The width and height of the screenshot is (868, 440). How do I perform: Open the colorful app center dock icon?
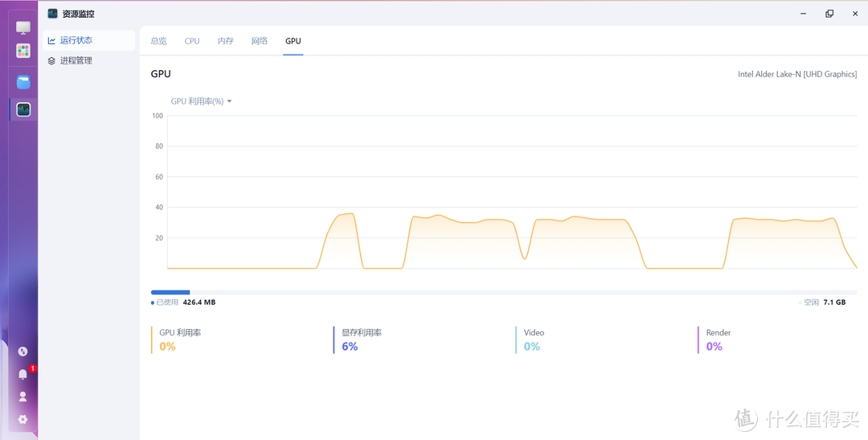23,51
